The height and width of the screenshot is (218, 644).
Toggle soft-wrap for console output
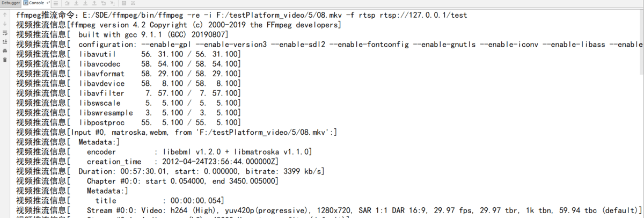click(5, 33)
